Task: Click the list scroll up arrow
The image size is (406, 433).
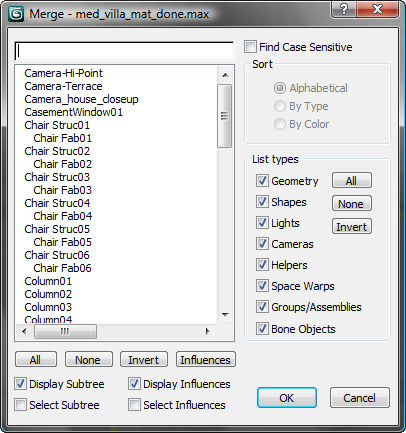Action: point(225,75)
